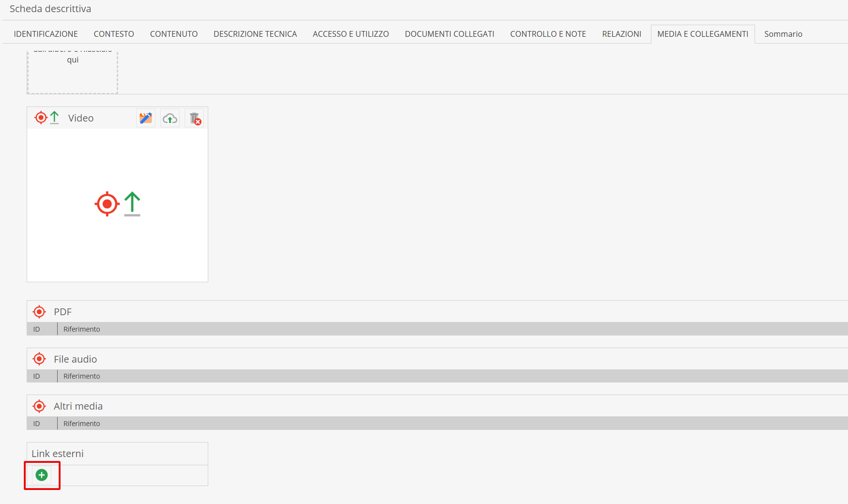Click the Riferimento column header under PDF

(x=82, y=329)
